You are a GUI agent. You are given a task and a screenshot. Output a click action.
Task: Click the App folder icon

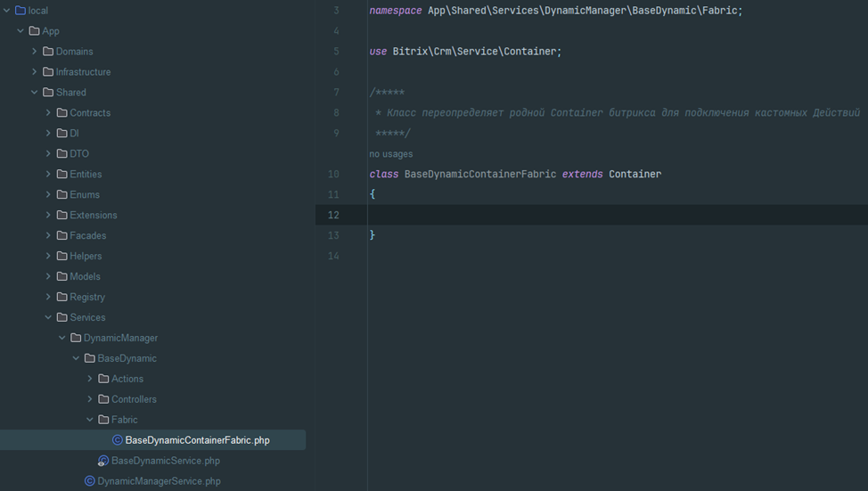[35, 31]
